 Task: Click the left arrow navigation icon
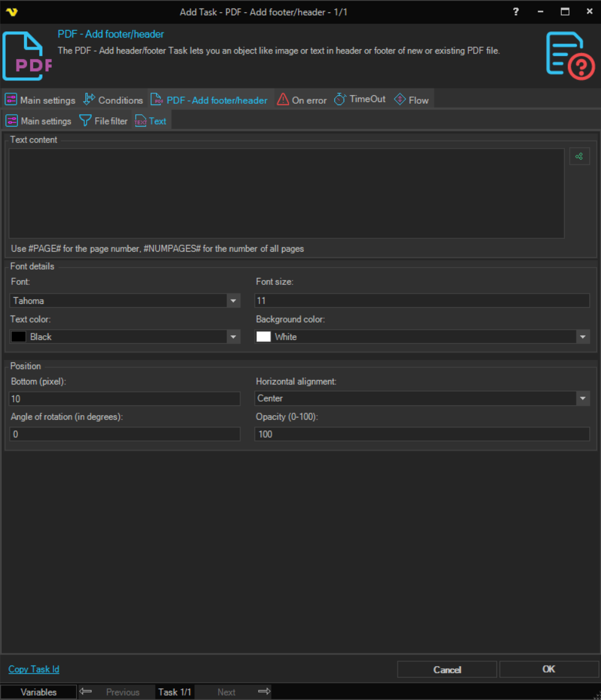[x=86, y=691]
